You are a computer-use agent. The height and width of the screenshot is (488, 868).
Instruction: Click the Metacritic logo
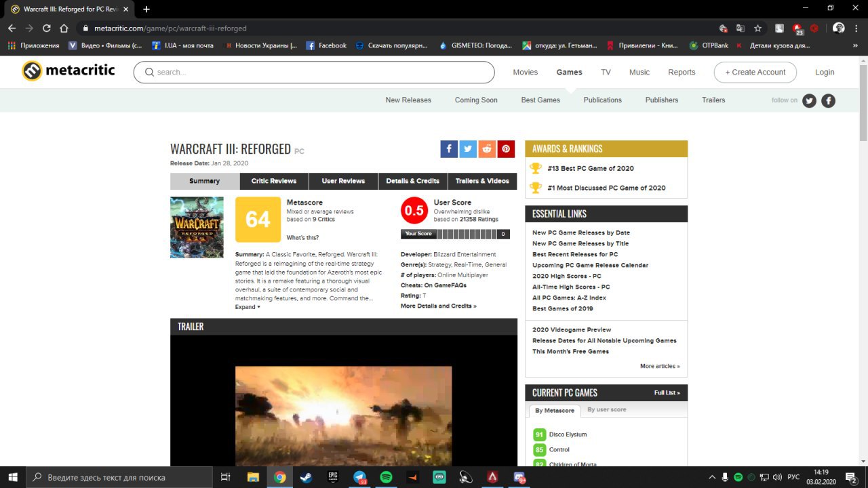[x=68, y=71]
